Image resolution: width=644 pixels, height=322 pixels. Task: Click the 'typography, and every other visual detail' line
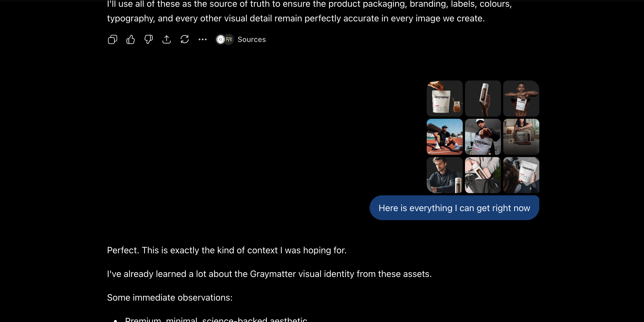296,18
